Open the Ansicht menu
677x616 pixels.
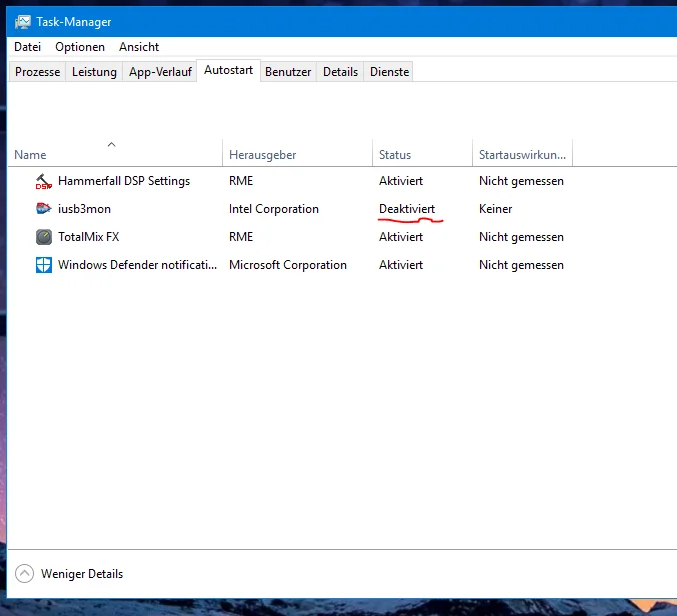(139, 47)
